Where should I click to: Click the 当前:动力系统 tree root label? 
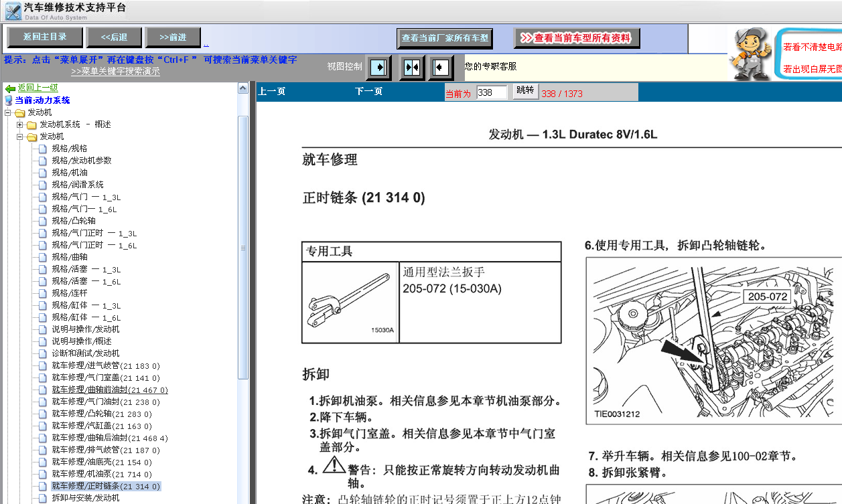coord(42,100)
